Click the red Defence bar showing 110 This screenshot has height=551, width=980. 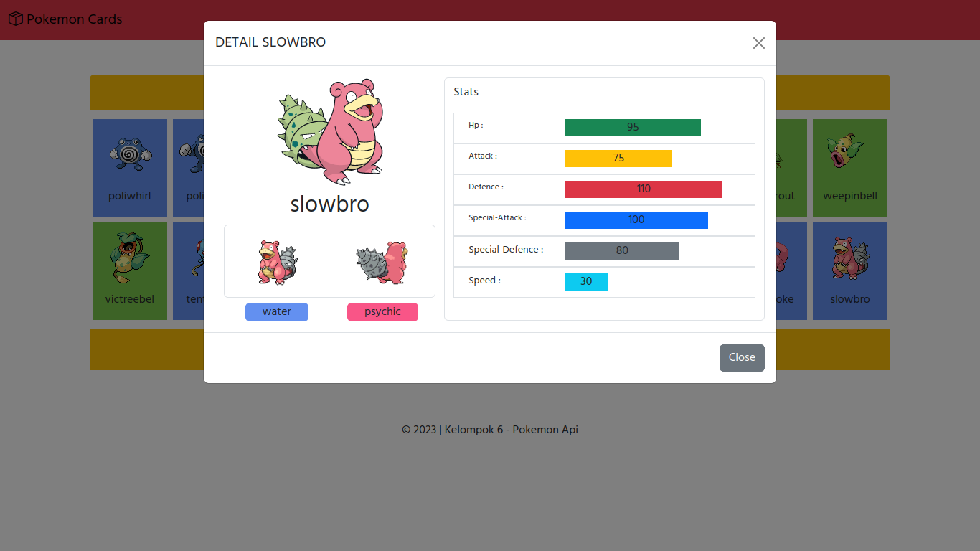pyautogui.click(x=644, y=189)
